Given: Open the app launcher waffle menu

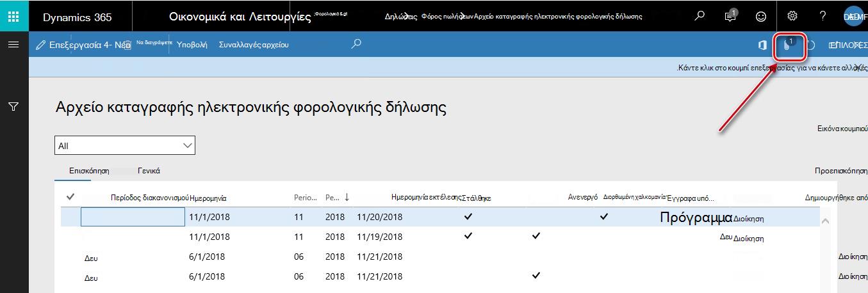Looking at the screenshot, I should 13,16.
